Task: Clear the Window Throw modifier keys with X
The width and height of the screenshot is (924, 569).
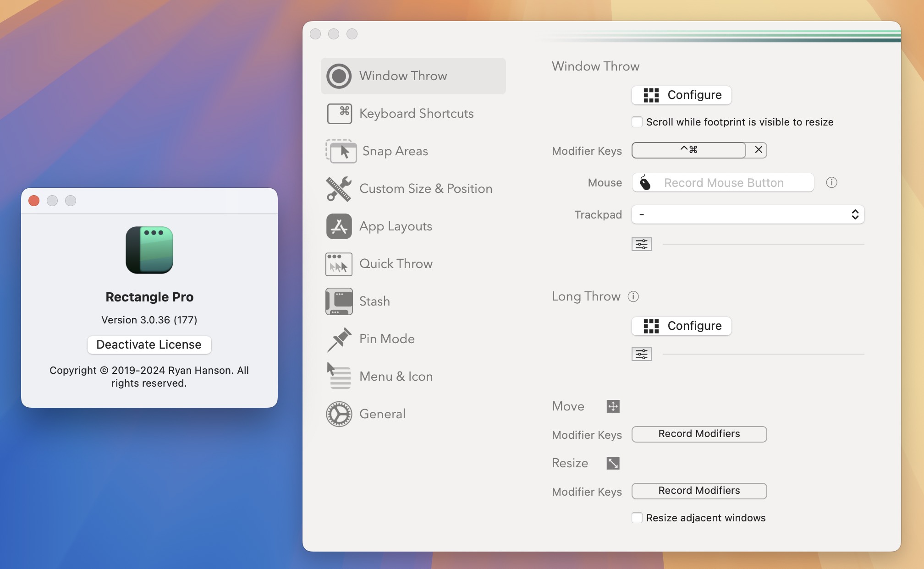Action: tap(758, 150)
